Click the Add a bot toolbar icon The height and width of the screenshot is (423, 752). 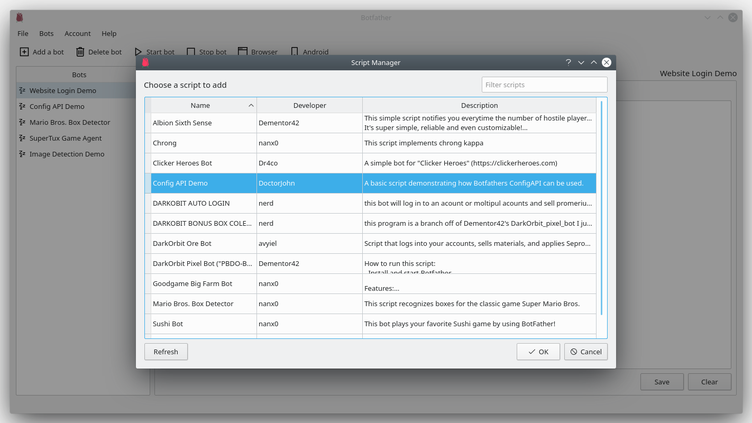pyautogui.click(x=24, y=52)
